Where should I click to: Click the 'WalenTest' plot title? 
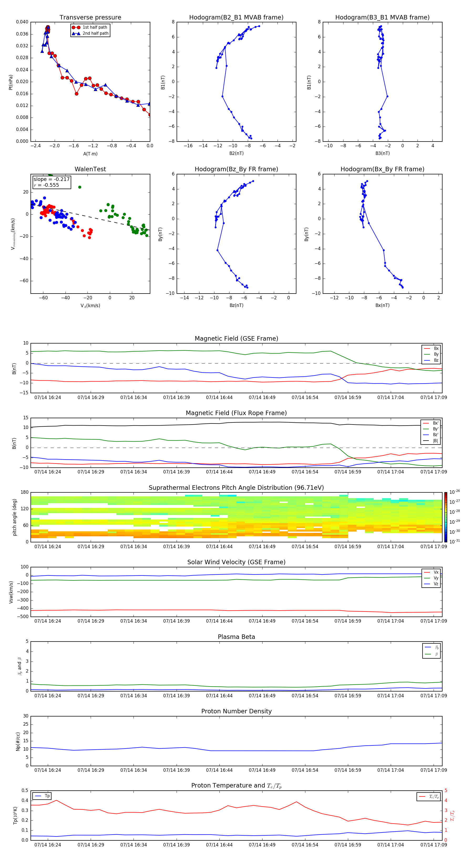pos(90,169)
